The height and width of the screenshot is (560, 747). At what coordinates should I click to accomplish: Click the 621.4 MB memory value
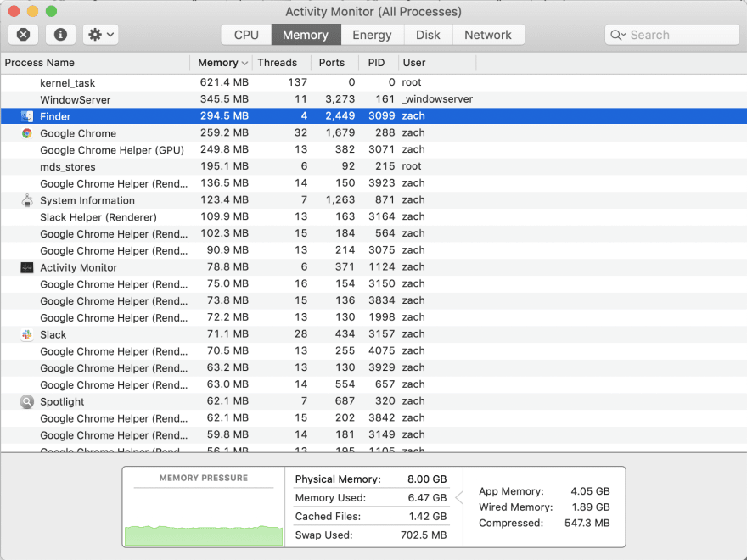coord(224,82)
